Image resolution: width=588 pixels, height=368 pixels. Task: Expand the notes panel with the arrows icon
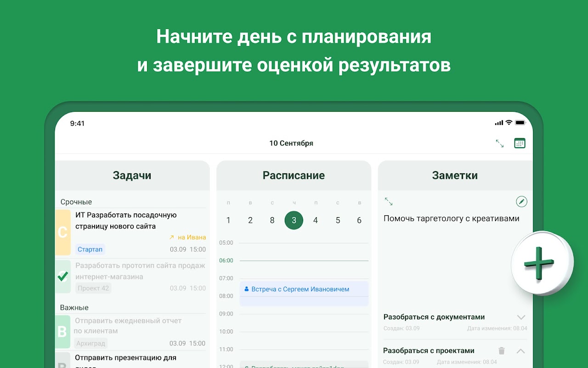point(389,201)
